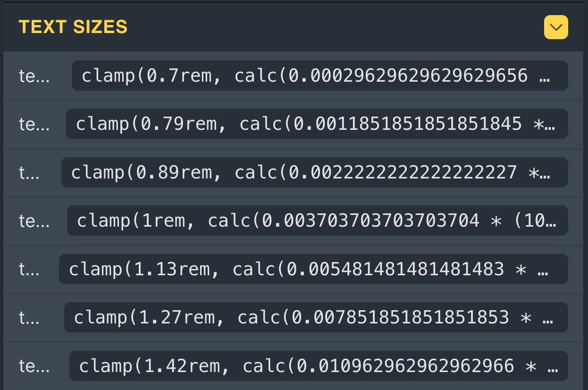Select the clamp(0.79rem value field
This screenshot has height=390, width=588.
click(316, 124)
